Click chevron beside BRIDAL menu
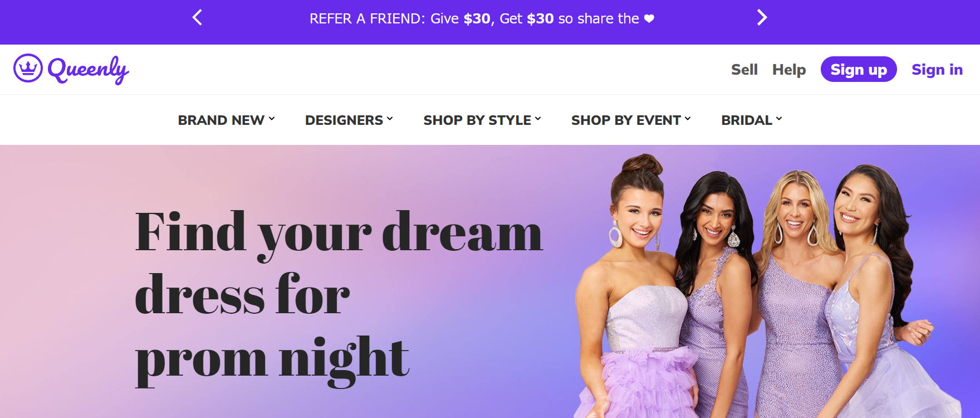The height and width of the screenshot is (418, 980). click(x=779, y=119)
